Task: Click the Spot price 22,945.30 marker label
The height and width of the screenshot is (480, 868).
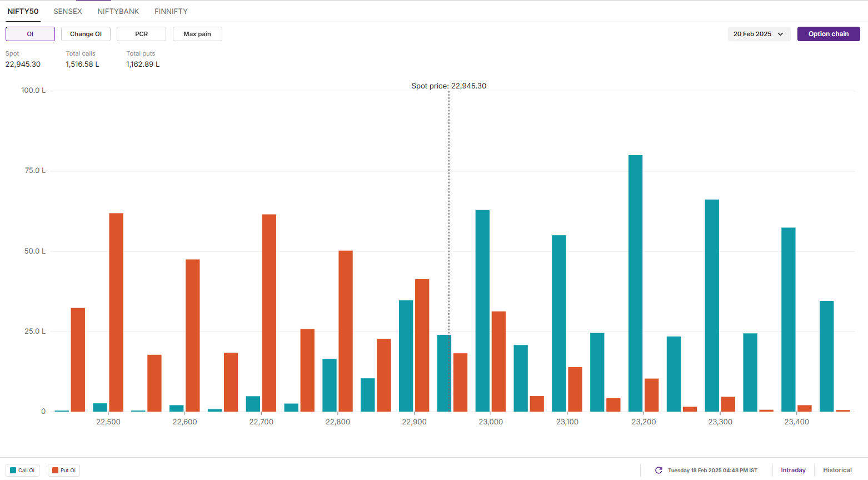Action: [x=449, y=86]
